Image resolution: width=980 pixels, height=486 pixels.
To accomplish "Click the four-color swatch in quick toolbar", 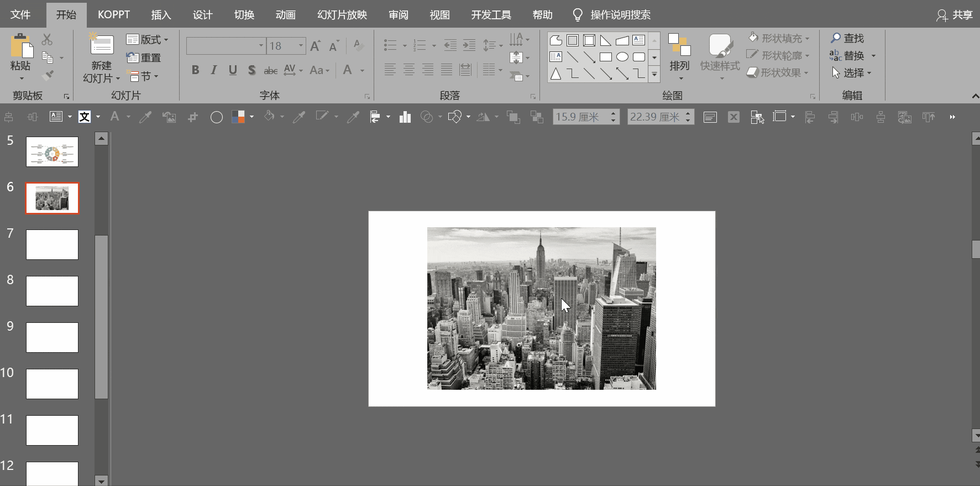I will [238, 117].
